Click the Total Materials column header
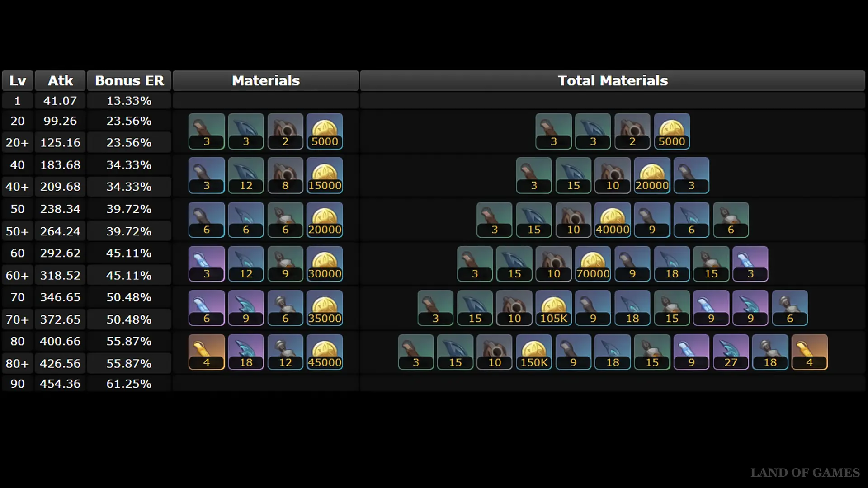Viewport: 868px width, 488px height. (613, 80)
